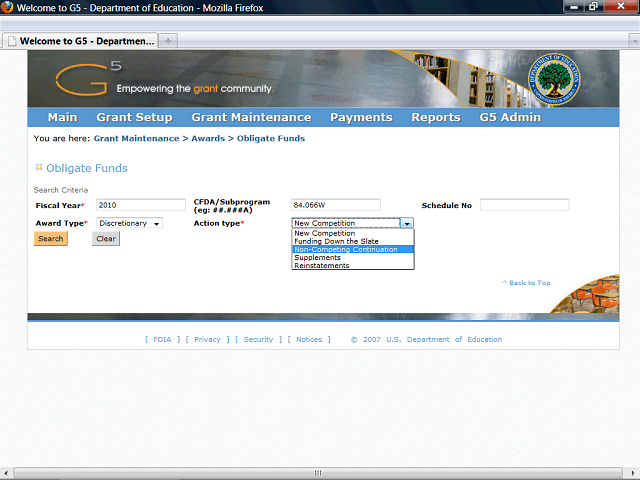Click the CFDA/Subprogram input field
The image size is (640, 480).
pos(336,205)
